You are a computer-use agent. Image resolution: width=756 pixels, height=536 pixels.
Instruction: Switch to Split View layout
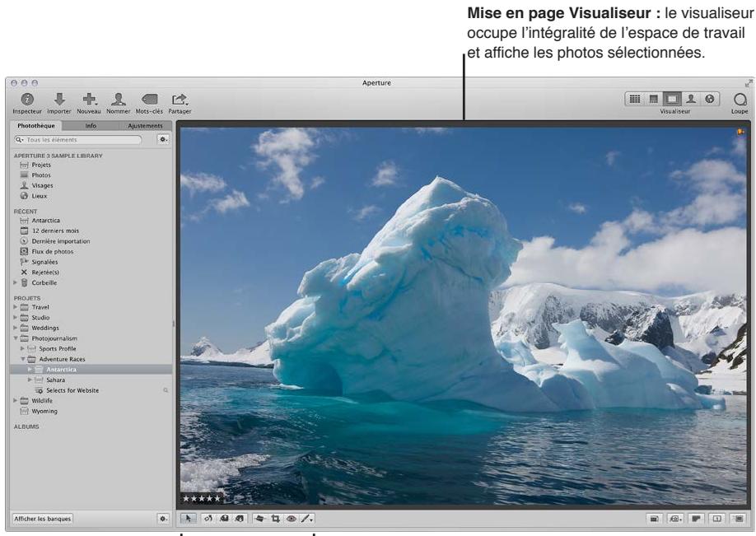pyautogui.click(x=653, y=99)
